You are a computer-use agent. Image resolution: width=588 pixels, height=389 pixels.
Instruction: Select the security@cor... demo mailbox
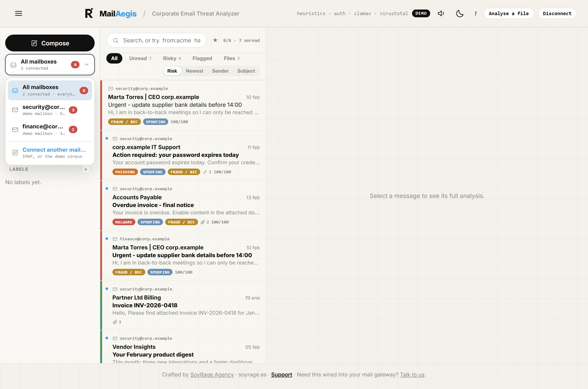tap(50, 110)
